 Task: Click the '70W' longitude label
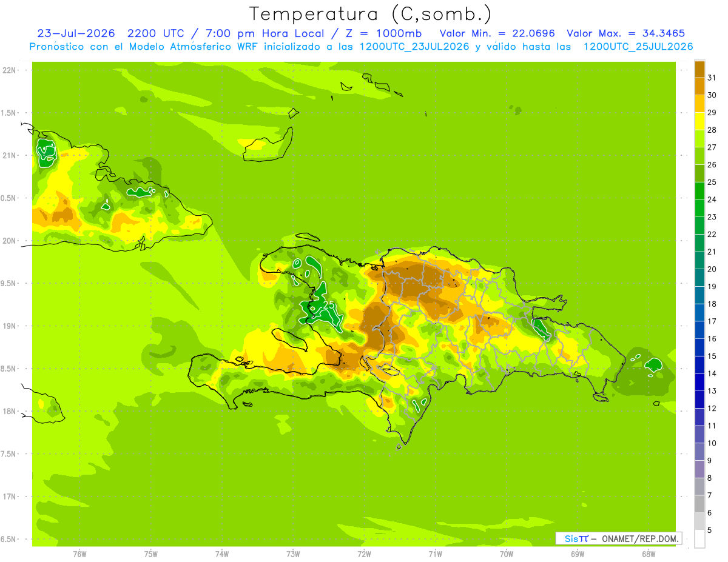tap(507, 554)
